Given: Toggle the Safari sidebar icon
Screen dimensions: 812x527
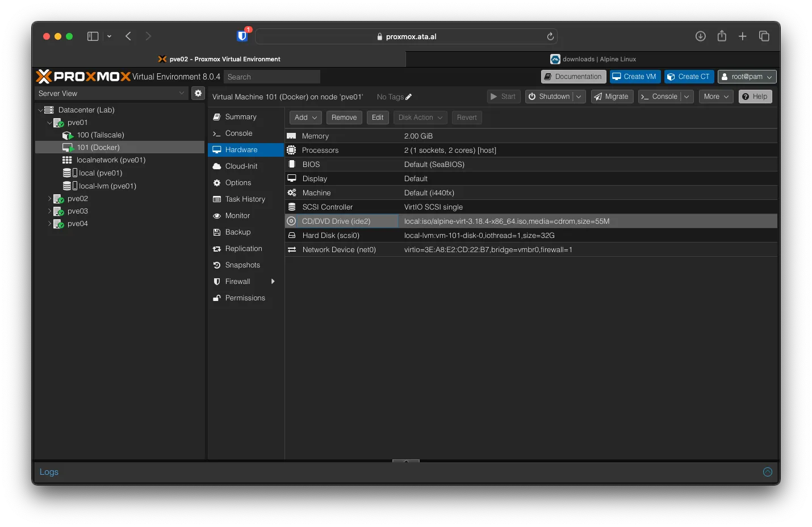Looking at the screenshot, I should click(x=93, y=36).
